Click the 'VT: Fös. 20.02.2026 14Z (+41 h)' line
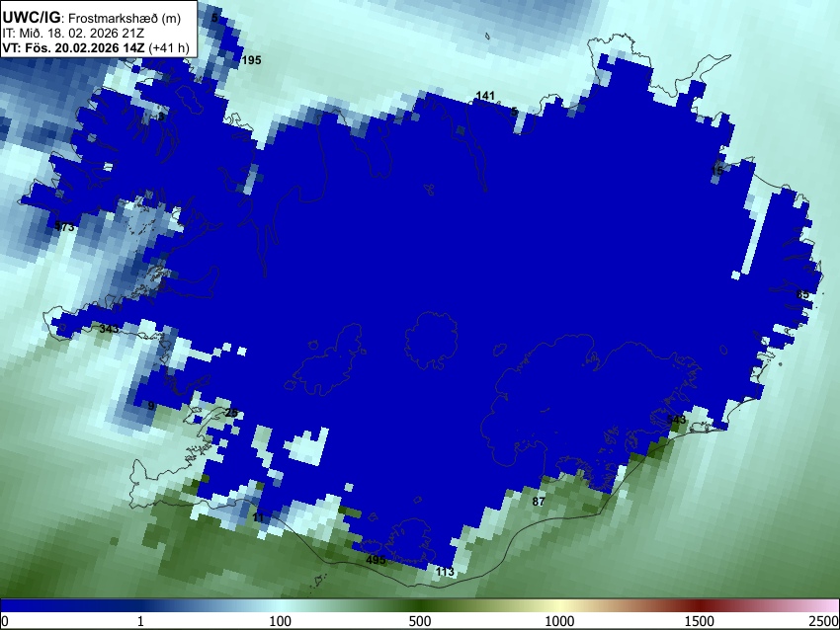 click(x=95, y=47)
